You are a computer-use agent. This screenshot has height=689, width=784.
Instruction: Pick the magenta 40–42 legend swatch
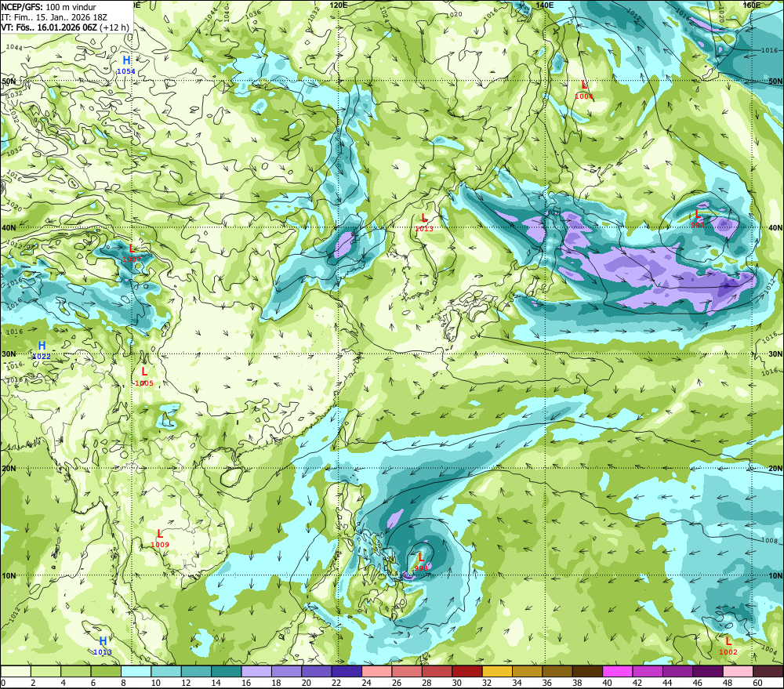point(618,671)
